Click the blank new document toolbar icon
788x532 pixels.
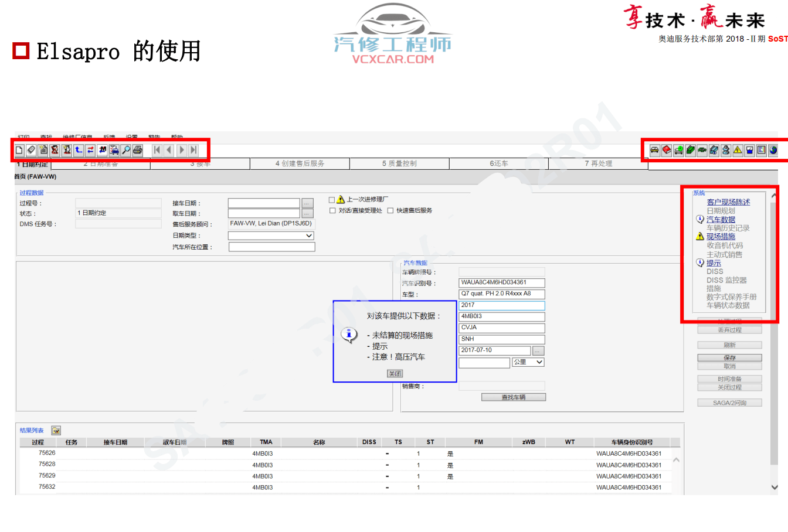pos(19,151)
